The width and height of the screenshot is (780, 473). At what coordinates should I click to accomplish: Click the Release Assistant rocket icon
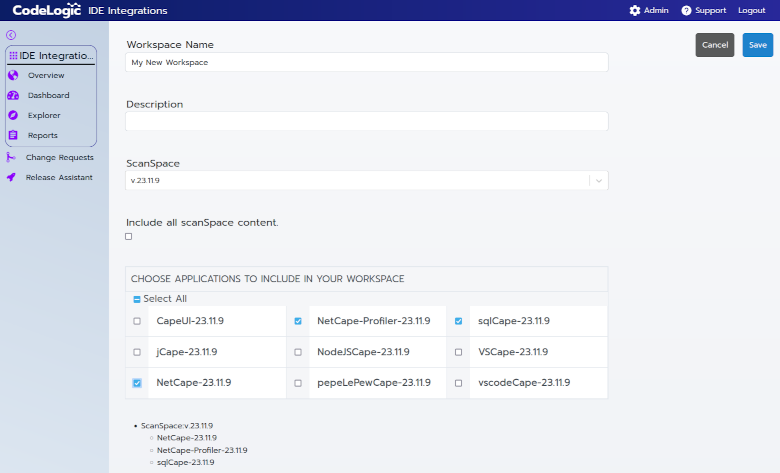(x=11, y=177)
